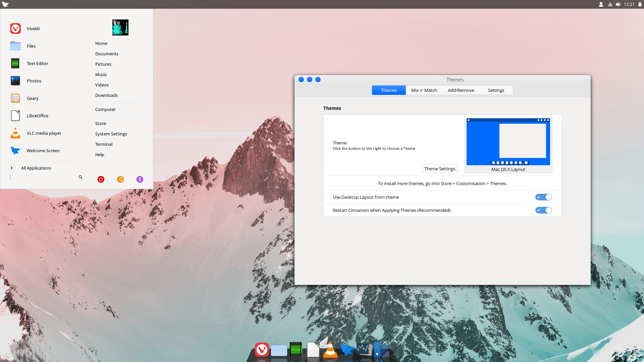Screen dimensions: 644x362
Task: Expand All Applications in the menu
Action: click(36, 168)
